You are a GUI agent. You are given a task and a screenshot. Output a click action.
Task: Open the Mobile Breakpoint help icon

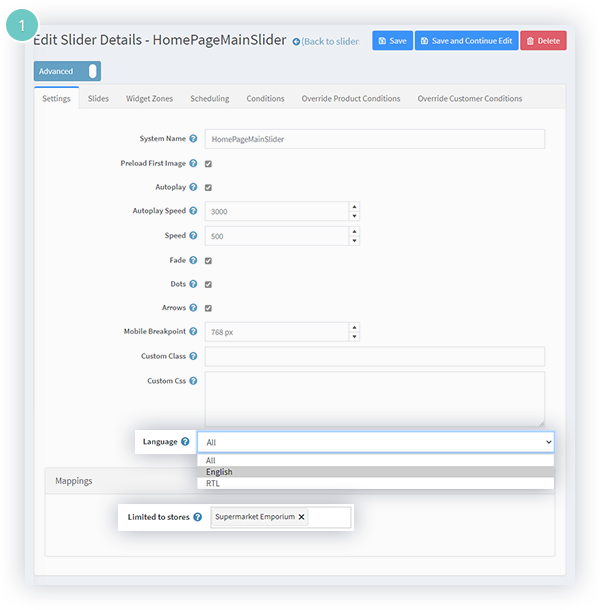click(x=193, y=331)
